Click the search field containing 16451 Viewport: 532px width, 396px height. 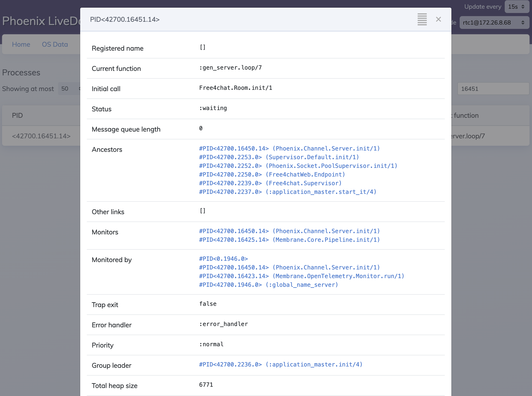point(493,89)
